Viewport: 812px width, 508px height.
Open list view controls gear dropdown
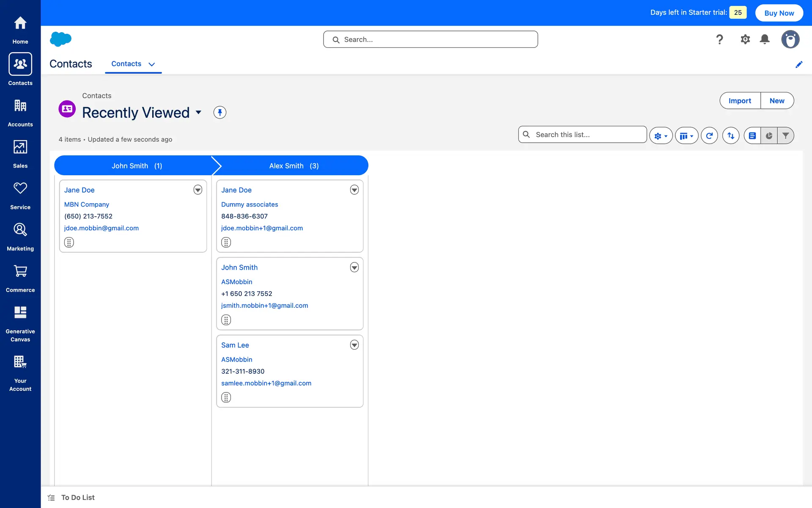pyautogui.click(x=661, y=135)
